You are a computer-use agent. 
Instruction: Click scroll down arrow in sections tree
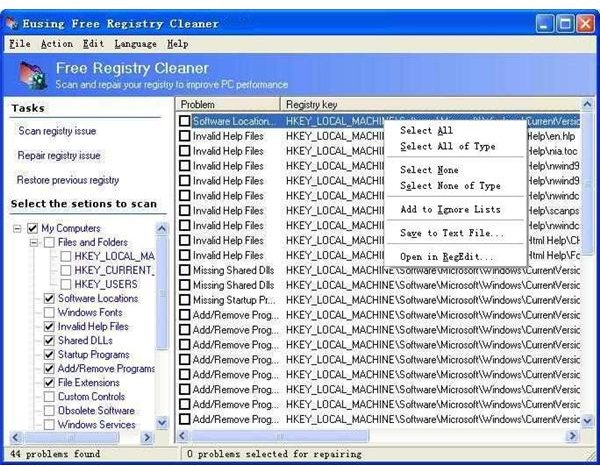[162, 423]
